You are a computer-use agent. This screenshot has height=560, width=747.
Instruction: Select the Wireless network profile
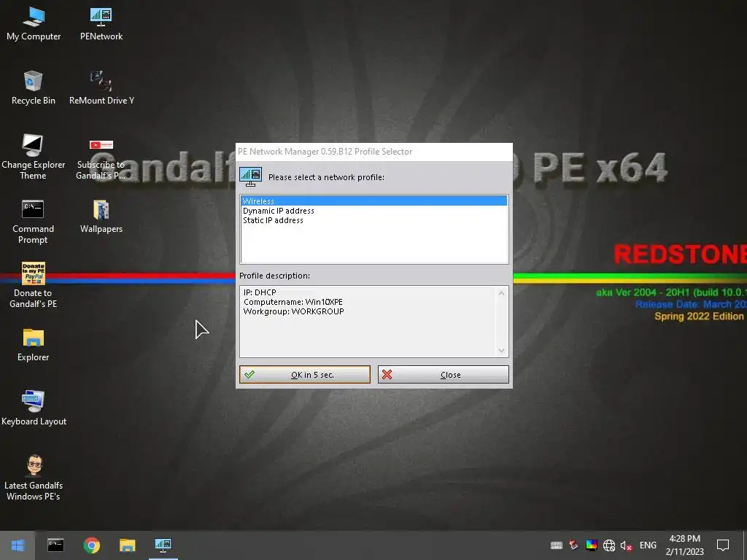(x=374, y=201)
